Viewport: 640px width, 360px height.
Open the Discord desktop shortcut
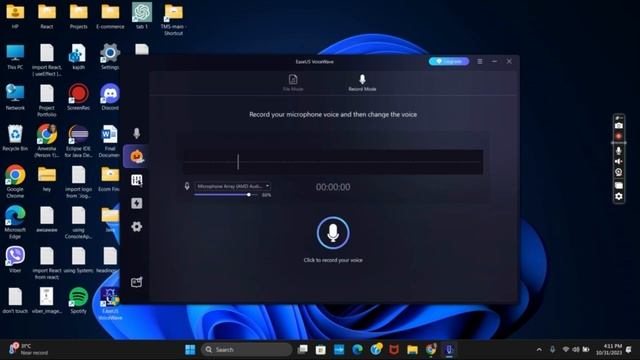tap(110, 97)
